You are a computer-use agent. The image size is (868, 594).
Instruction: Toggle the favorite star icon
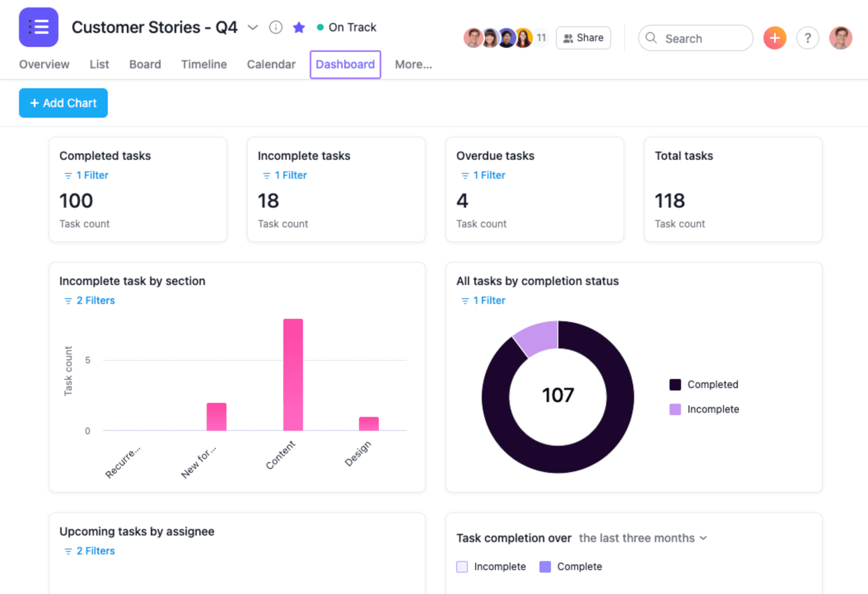299,27
